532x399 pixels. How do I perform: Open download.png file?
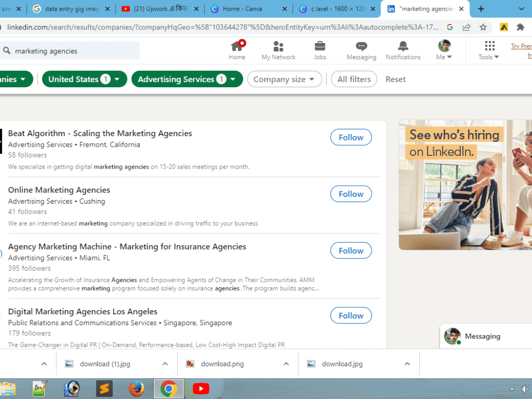(222, 364)
